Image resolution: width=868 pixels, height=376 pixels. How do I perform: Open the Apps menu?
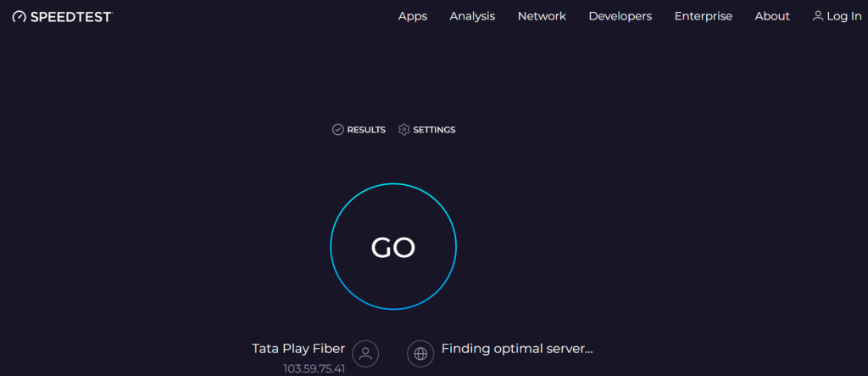[413, 16]
